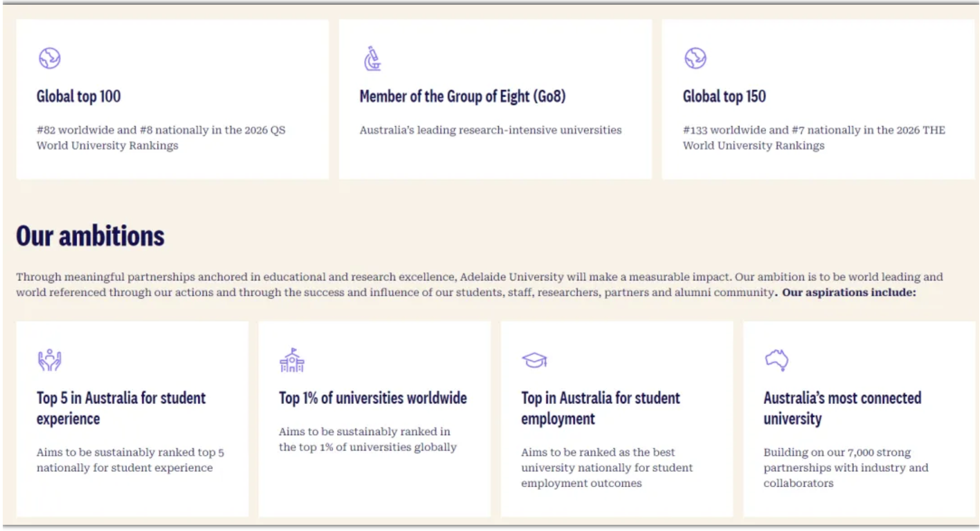Image resolution: width=980 pixels, height=531 pixels.
Task: Click the globe icon above Global top 150
Action: click(695, 58)
